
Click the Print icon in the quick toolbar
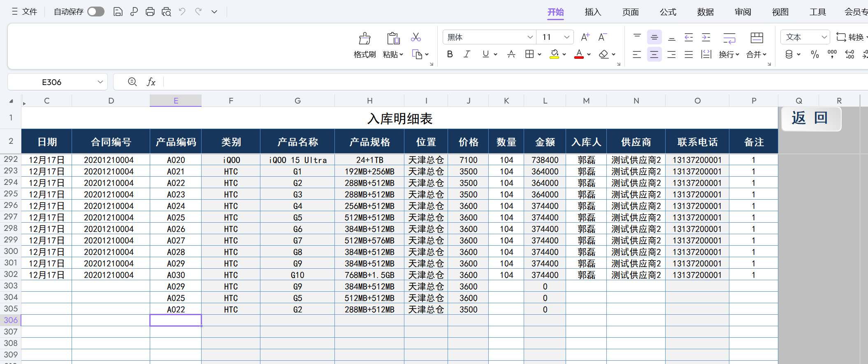(150, 12)
